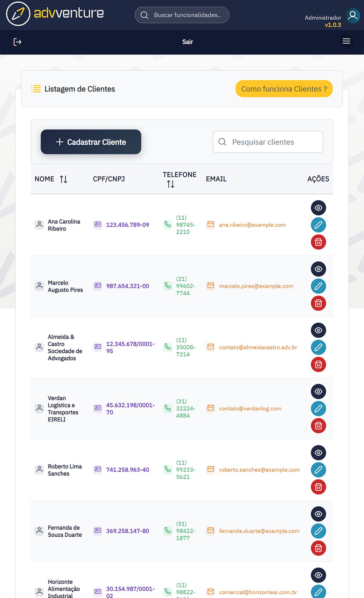Delete Roberto Lima Sanches with trash icon

(318, 487)
